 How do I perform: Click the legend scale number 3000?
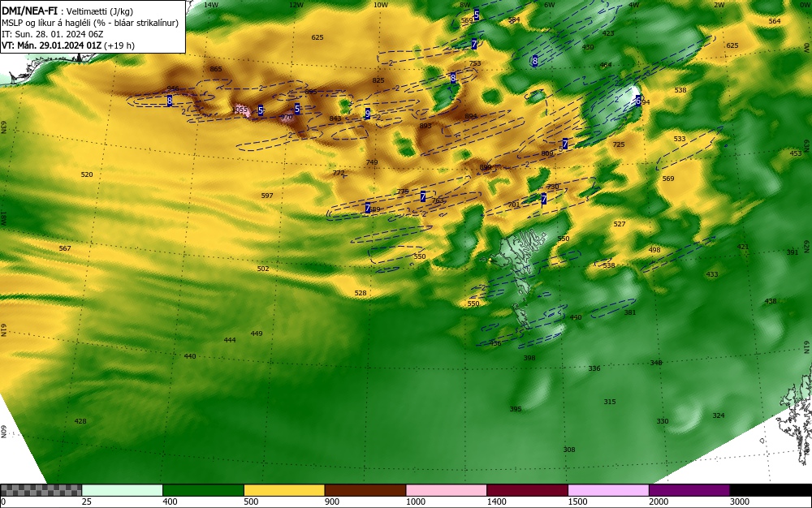click(740, 502)
